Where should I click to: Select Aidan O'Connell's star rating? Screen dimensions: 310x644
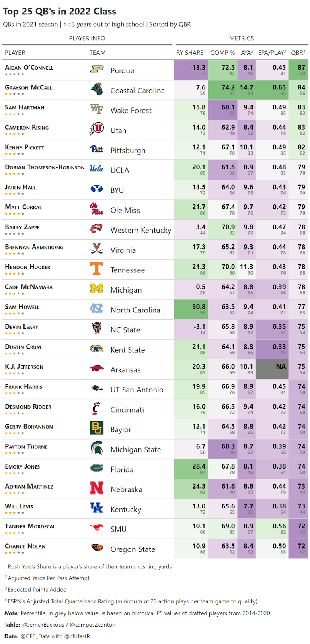14,74
